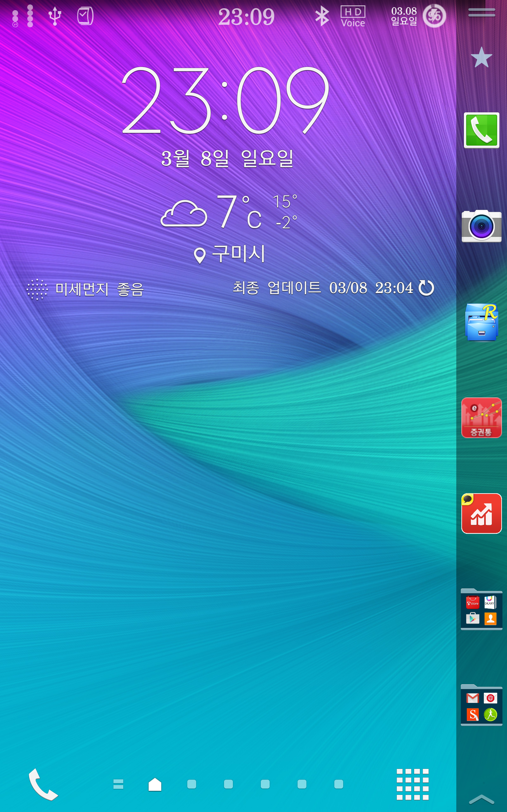This screenshot has height=812, width=507.
Task: Open the edge panel top handle bar
Action: (x=481, y=12)
